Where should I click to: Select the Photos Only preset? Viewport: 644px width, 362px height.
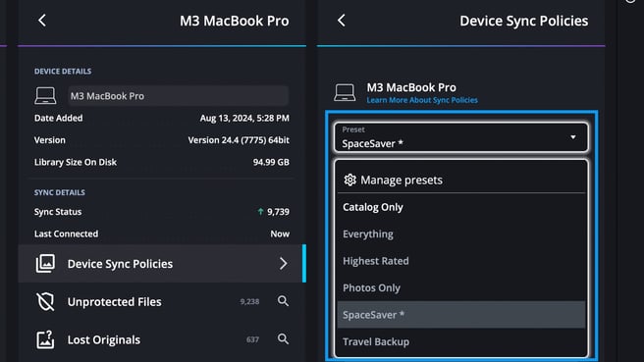pos(461,287)
